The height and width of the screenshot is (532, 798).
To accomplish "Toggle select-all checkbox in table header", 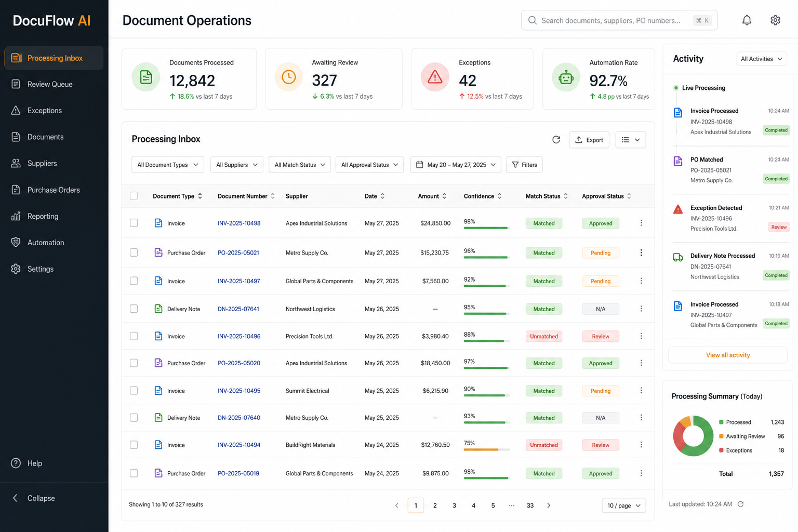I will 134,196.
